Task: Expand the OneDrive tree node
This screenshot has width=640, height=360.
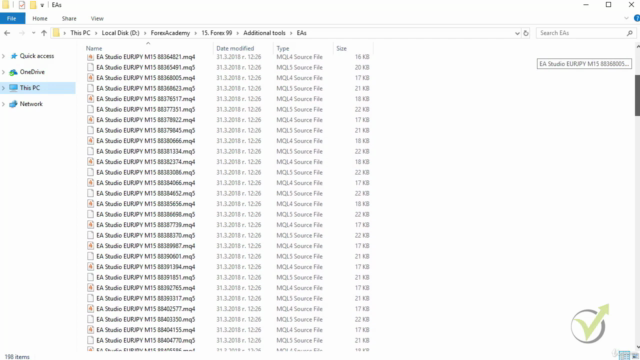Action: pos(4,72)
